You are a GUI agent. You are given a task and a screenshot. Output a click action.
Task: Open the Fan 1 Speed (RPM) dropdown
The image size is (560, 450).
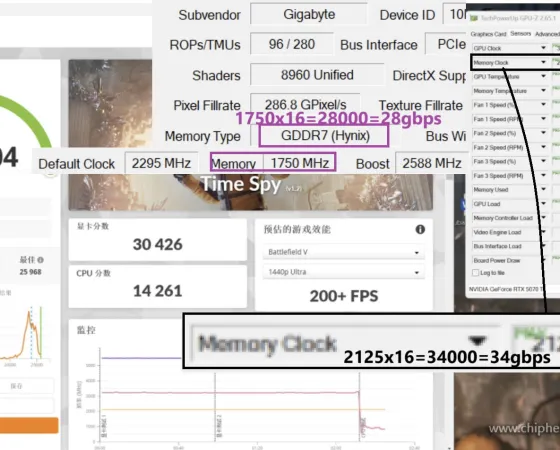[x=543, y=119]
